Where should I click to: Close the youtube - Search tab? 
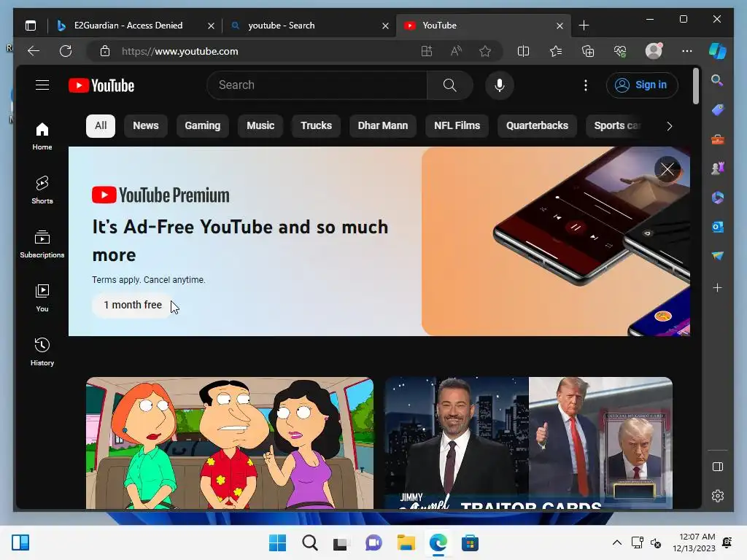point(385,26)
